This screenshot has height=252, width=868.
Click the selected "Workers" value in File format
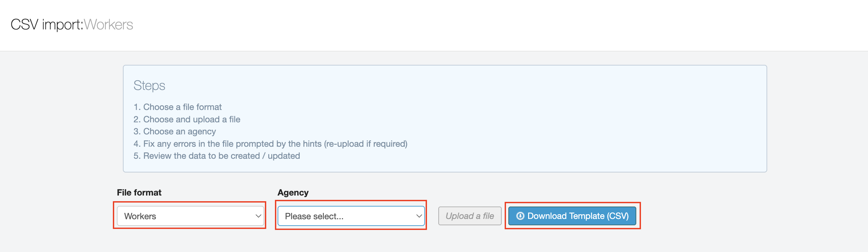click(x=140, y=216)
